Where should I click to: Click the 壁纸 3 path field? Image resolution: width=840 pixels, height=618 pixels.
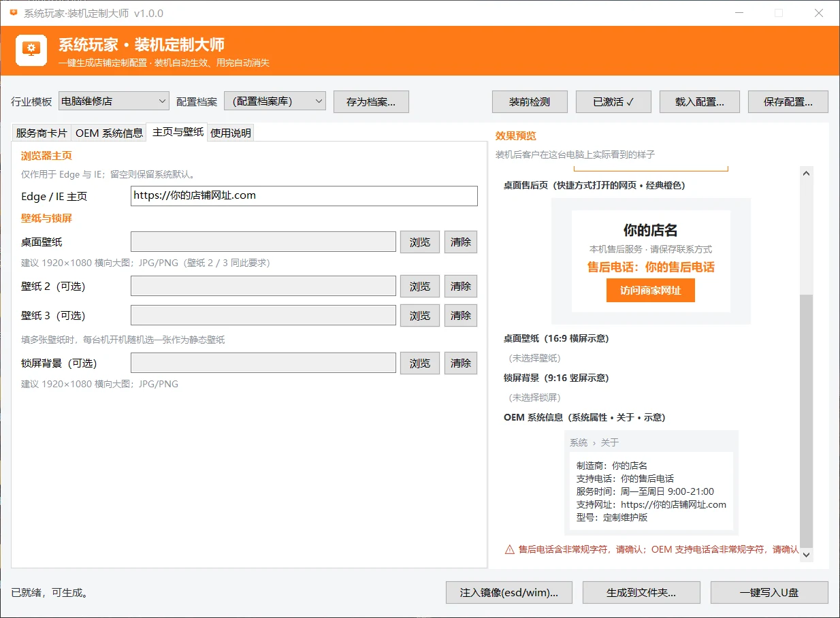[263, 315]
